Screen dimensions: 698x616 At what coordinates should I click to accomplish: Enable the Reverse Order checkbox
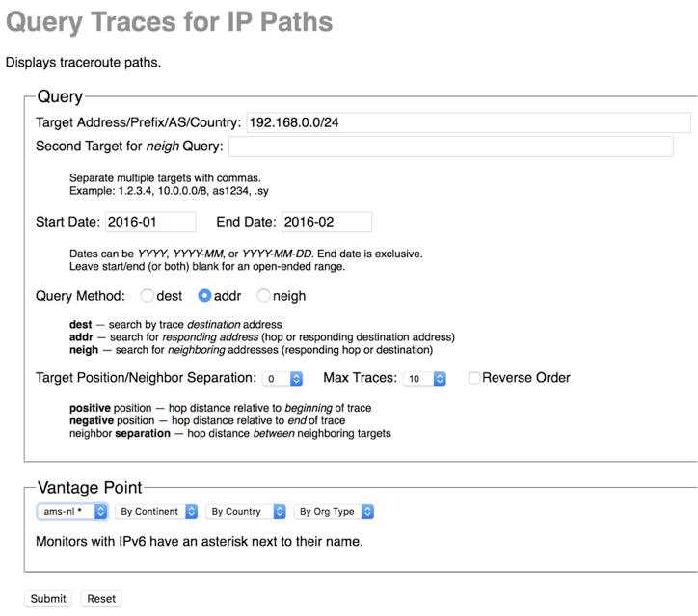[x=474, y=378]
